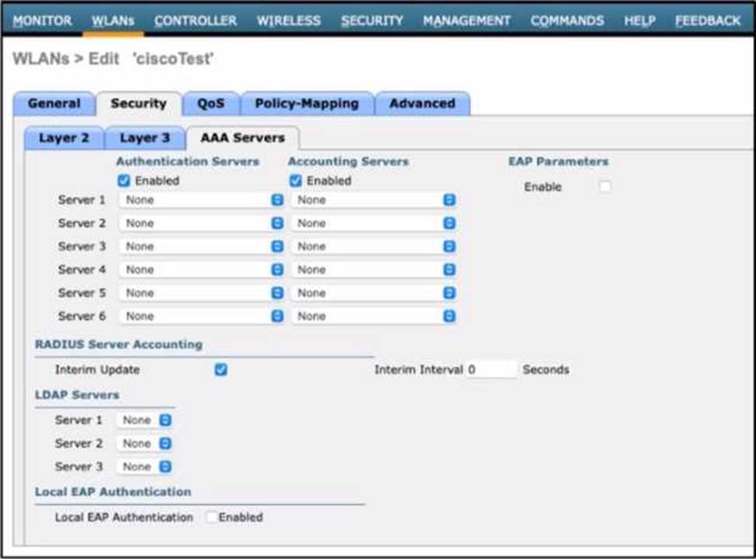Open the MONITOR menu
The image size is (756, 559).
pyautogui.click(x=43, y=21)
